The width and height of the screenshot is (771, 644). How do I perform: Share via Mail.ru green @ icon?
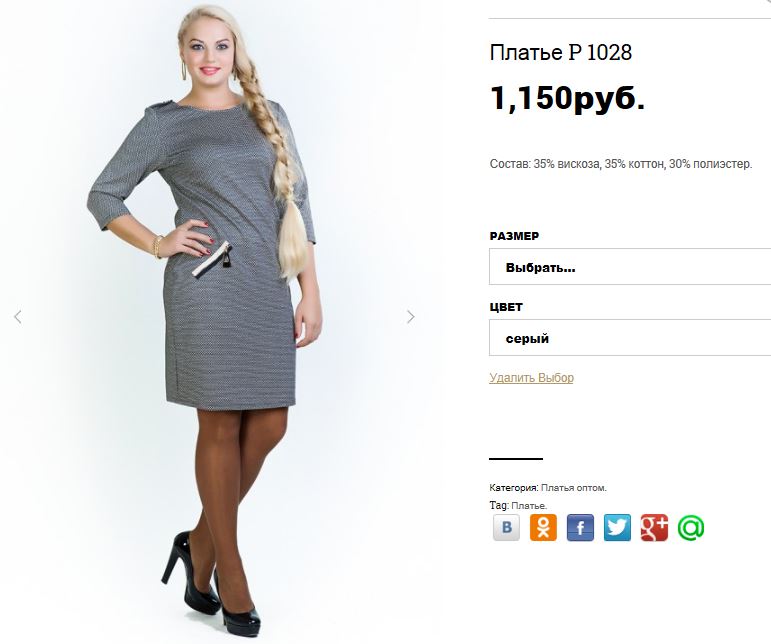pos(691,527)
